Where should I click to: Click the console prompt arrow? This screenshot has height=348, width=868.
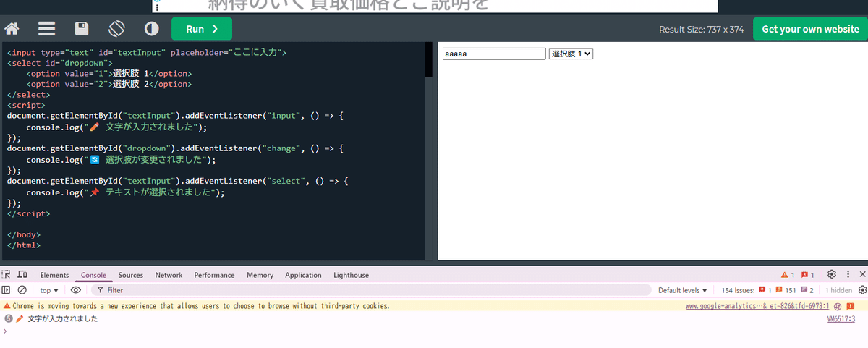(x=6, y=331)
